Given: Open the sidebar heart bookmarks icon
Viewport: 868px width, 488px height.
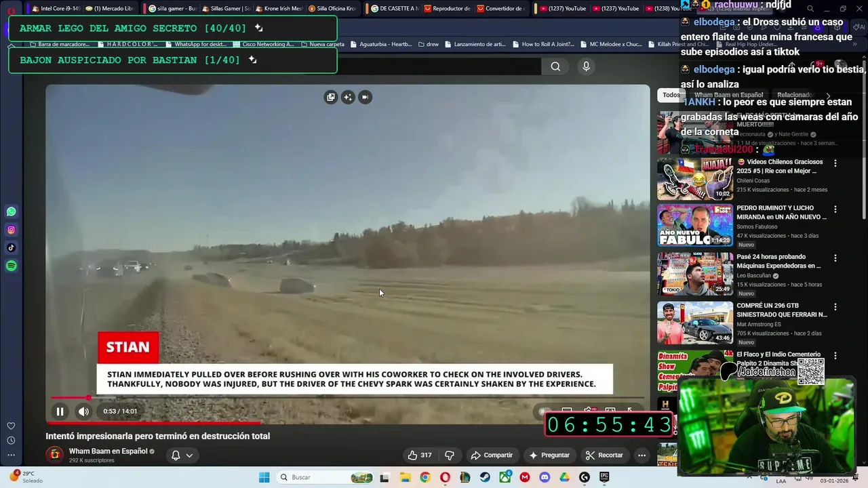Looking at the screenshot, I should click(11, 426).
